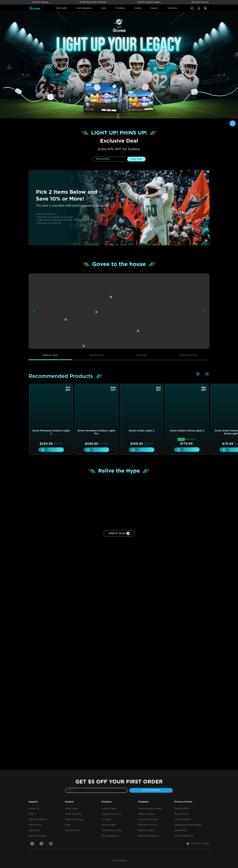Click the topmost hotspot dot in the house image
This screenshot has height=868, width=238.
pyautogui.click(x=111, y=297)
